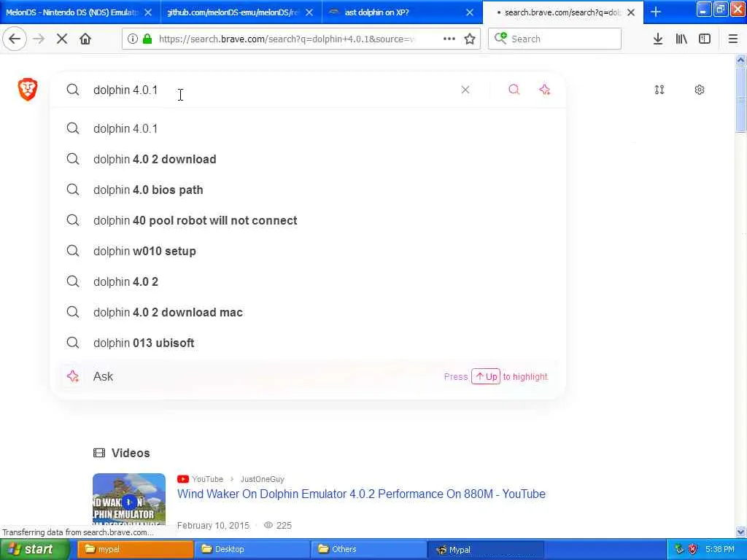Focus the toolbar Search box
This screenshot has width=747, height=560.
[x=554, y=39]
